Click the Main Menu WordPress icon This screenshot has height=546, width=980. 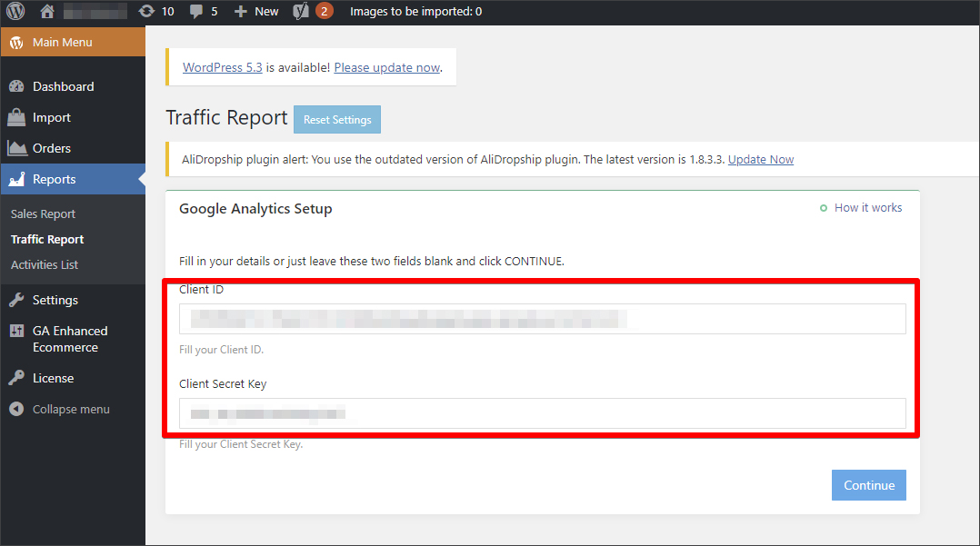coord(16,43)
